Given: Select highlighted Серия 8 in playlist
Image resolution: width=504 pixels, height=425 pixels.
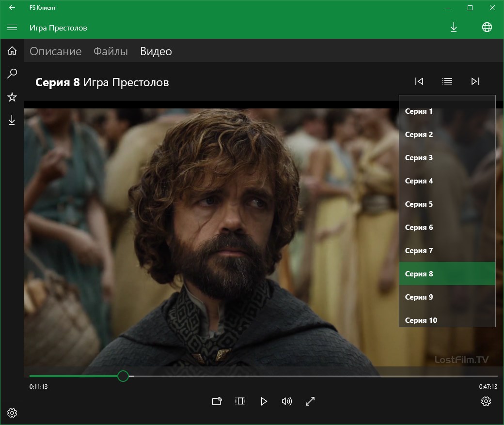Looking at the screenshot, I should click(447, 274).
